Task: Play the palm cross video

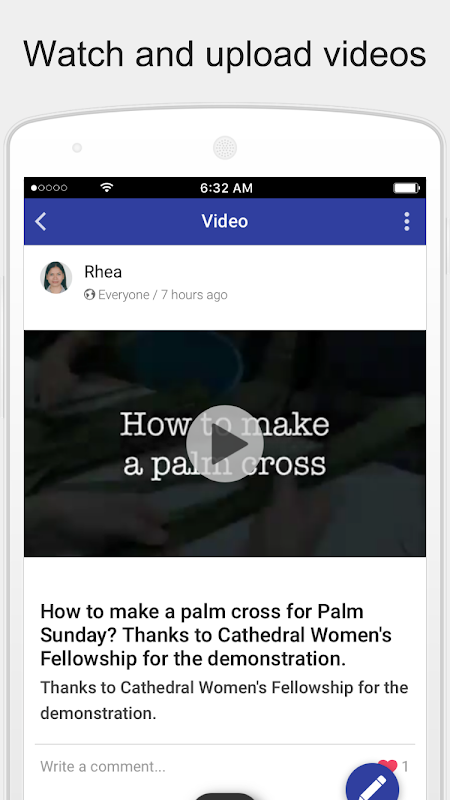Action: click(224, 443)
